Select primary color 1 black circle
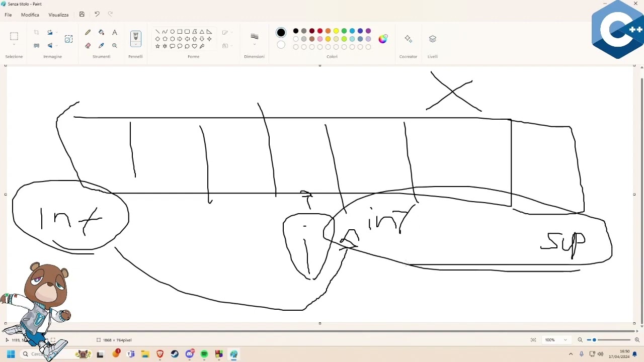Screen dimensions: 644x362 coord(281,33)
